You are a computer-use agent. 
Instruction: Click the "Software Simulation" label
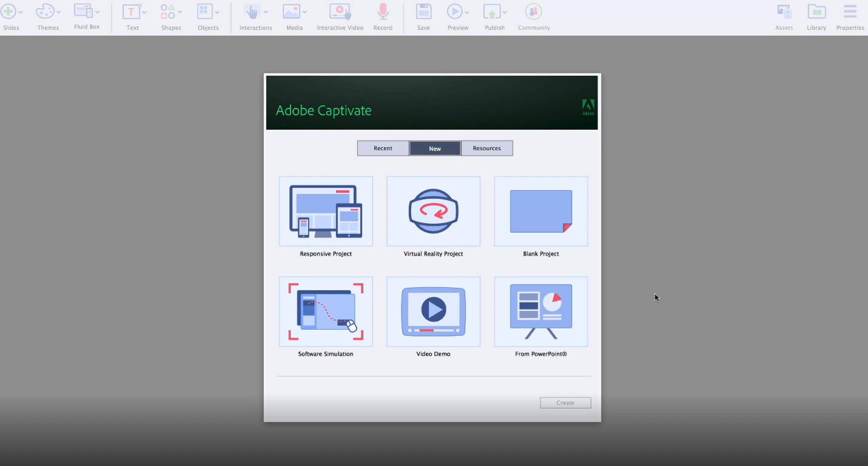(326, 354)
